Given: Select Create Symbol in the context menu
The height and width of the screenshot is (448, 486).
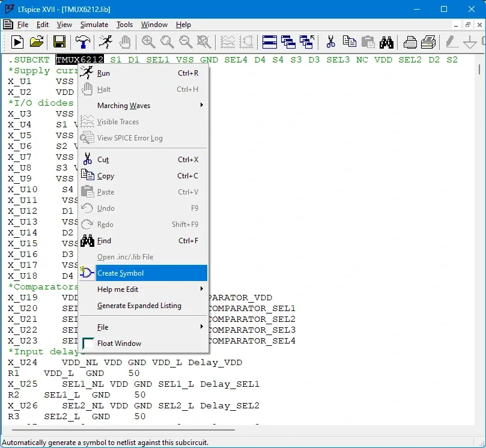Looking at the screenshot, I should point(144,273).
